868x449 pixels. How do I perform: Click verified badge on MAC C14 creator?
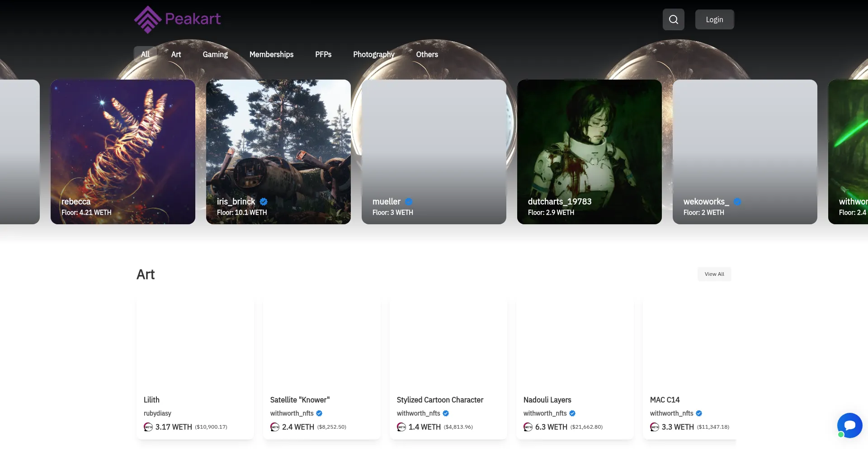[x=699, y=413]
